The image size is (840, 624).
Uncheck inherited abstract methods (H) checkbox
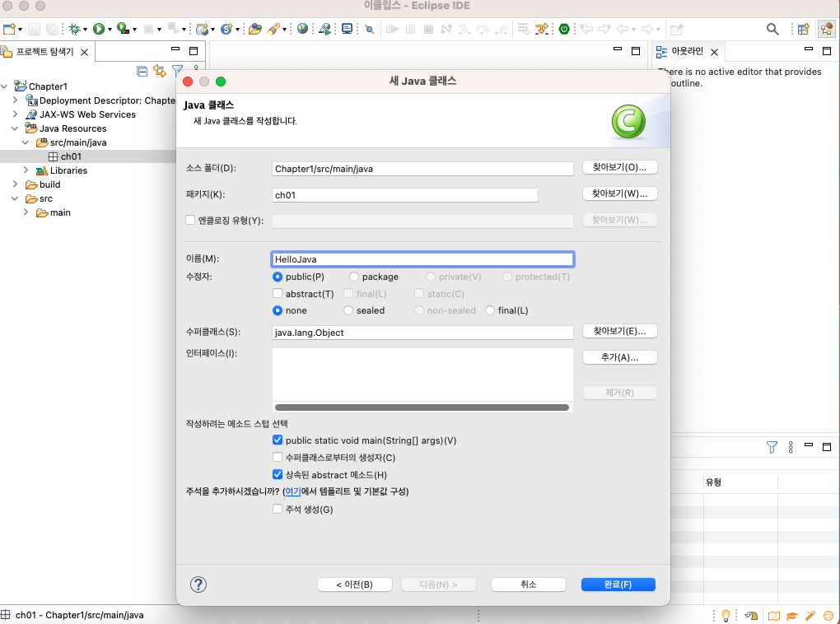pyautogui.click(x=278, y=474)
